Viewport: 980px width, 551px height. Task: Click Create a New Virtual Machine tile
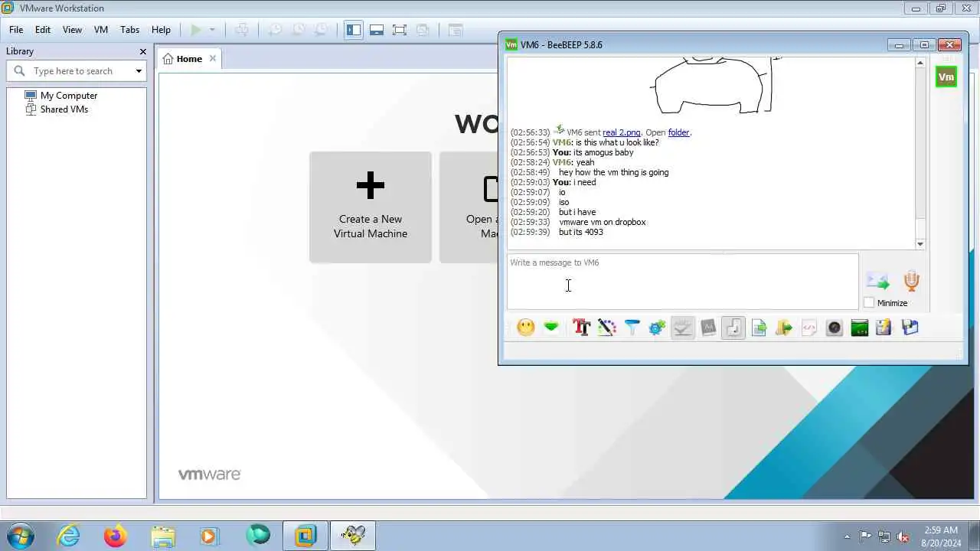tap(371, 207)
